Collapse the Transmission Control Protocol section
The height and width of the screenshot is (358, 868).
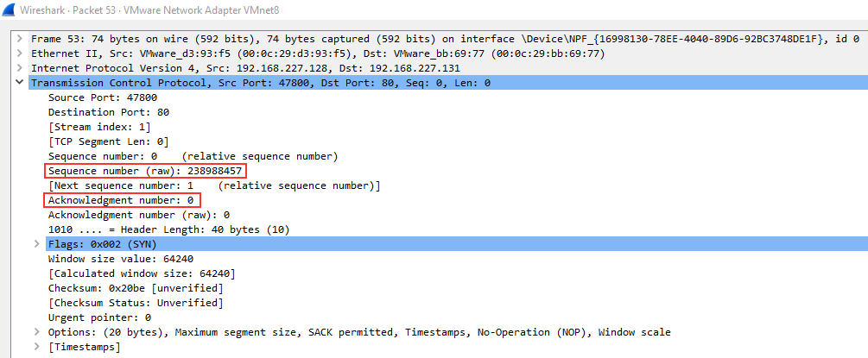19,83
